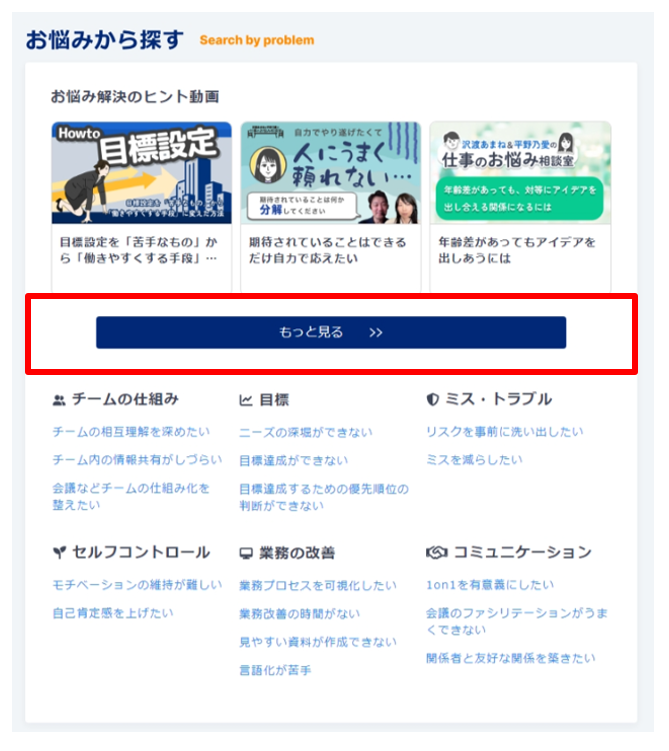Open link ミスを減らしたい
The height and width of the screenshot is (751, 669).
[474, 460]
